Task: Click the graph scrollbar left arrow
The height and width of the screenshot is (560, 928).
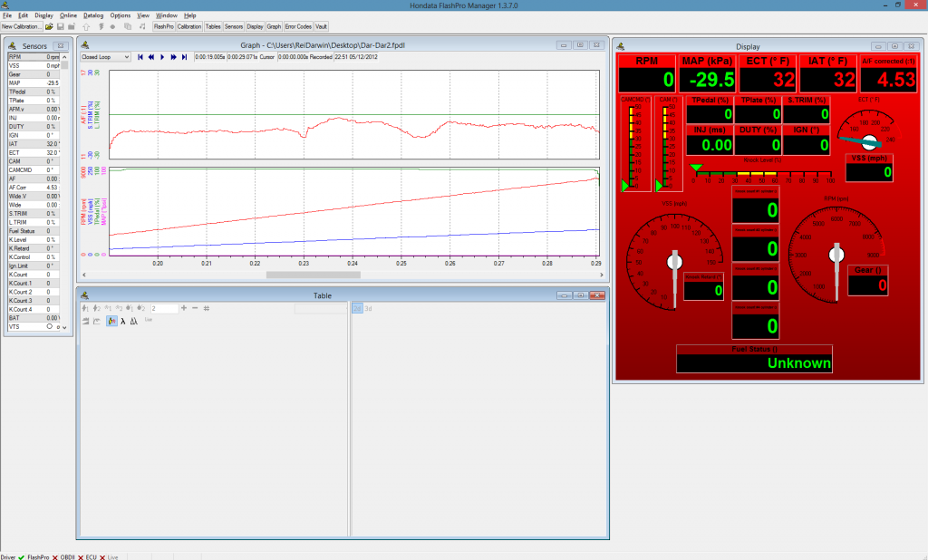Action: tap(84, 275)
